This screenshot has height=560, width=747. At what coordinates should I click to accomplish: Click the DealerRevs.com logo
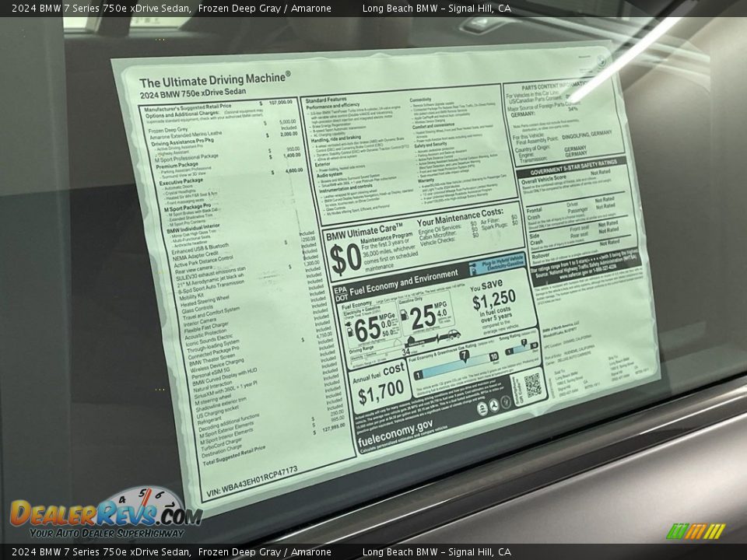105,514
